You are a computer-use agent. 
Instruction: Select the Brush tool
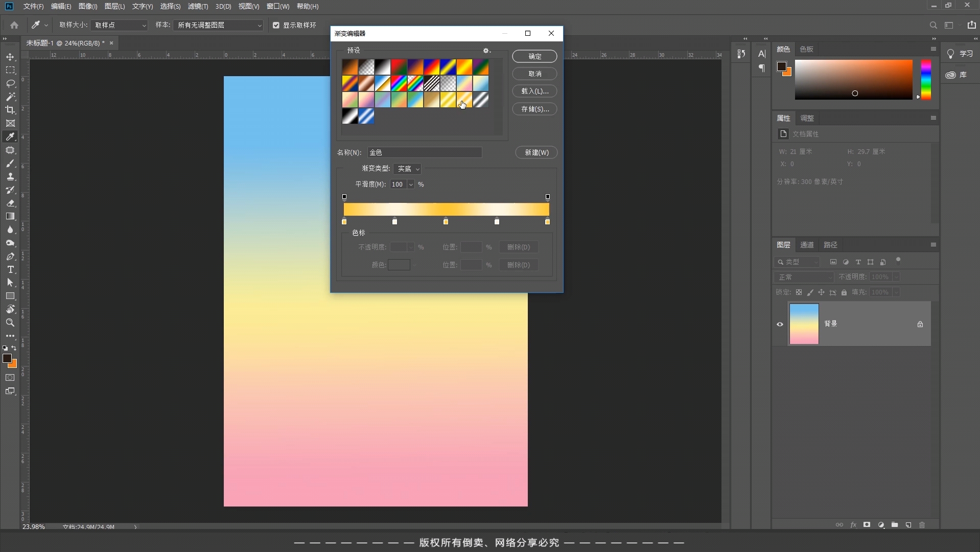[10, 164]
